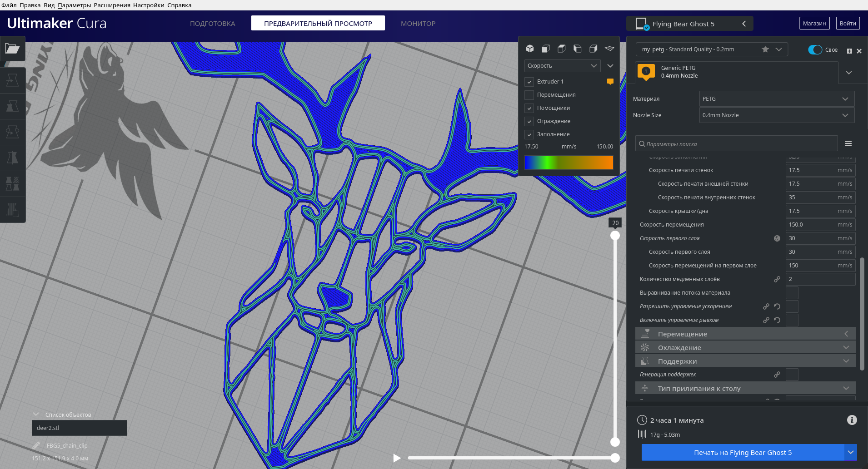Image resolution: width=868 pixels, height=469 pixels.
Task: Switch to 3D perspective view cube icon
Action: [530, 49]
